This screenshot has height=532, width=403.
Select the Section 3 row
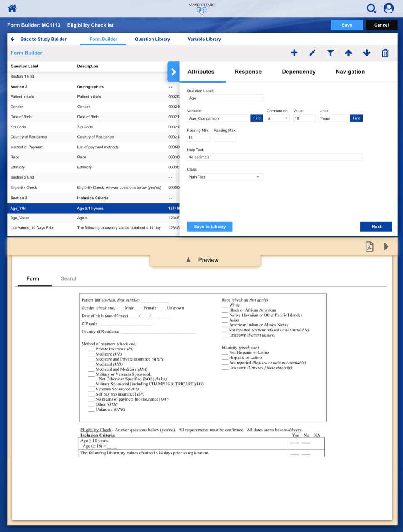coord(93,198)
